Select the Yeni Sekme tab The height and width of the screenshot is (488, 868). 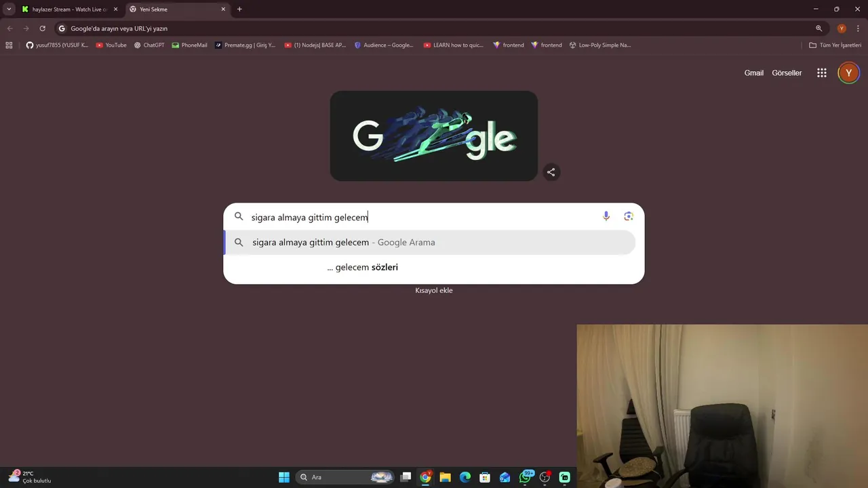coord(177,9)
